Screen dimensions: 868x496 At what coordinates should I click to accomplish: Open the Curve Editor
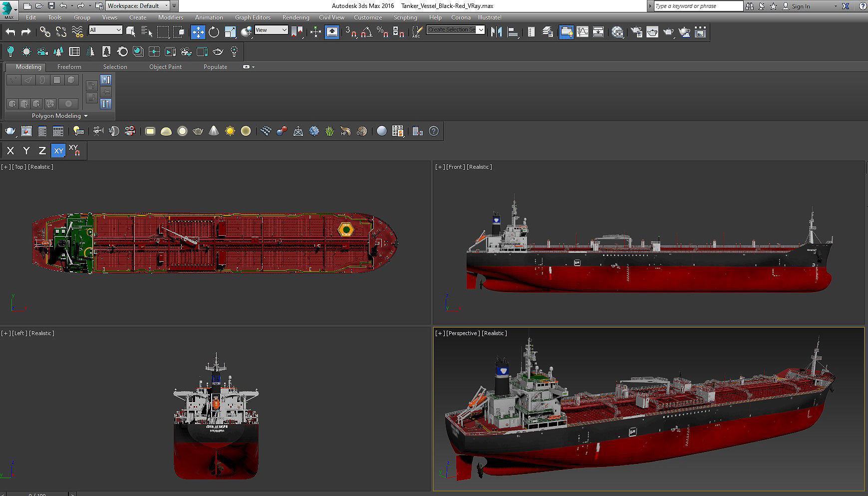(582, 32)
